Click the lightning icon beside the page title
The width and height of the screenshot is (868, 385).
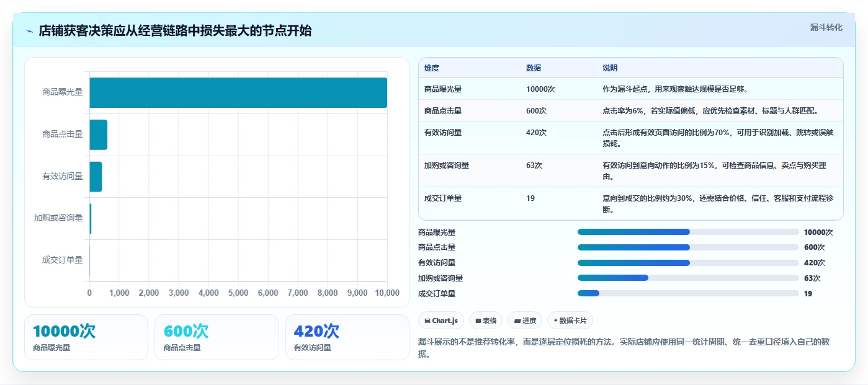(30, 31)
